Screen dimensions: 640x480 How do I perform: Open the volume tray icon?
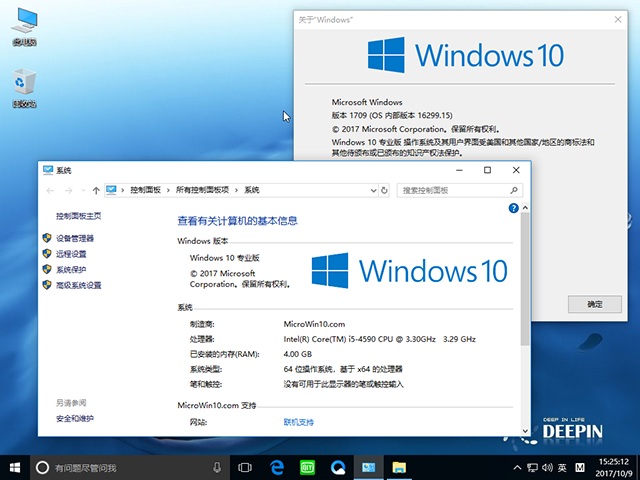coord(547,468)
